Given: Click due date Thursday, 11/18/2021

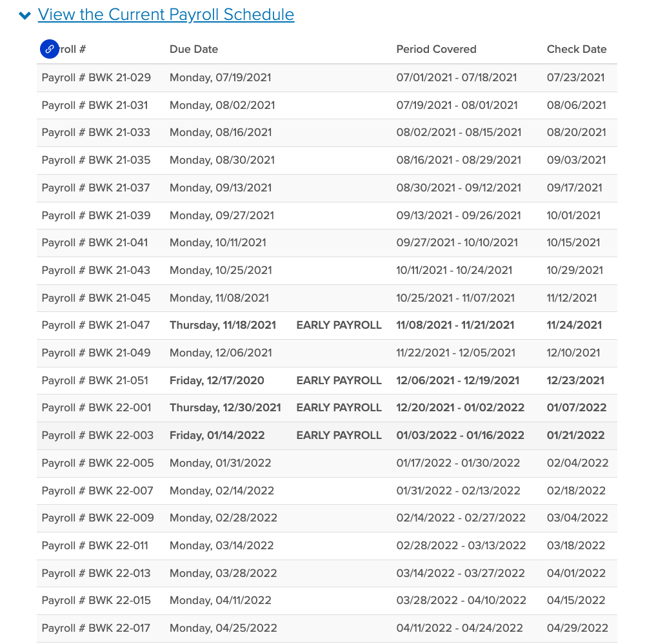Looking at the screenshot, I should pyautogui.click(x=223, y=325).
